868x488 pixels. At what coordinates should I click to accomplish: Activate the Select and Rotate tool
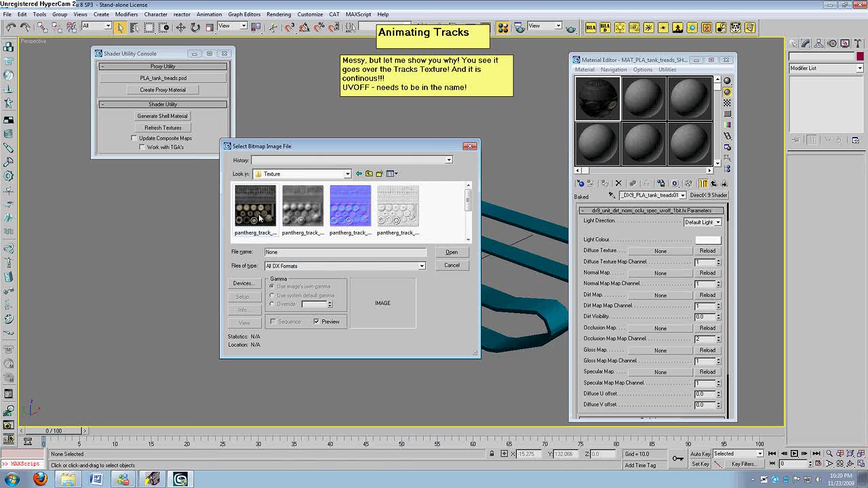click(x=195, y=27)
